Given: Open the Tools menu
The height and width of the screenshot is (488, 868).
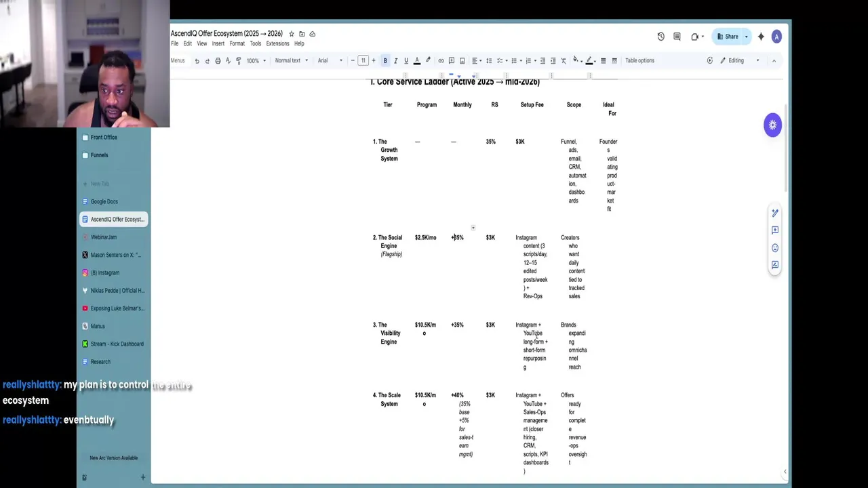Looking at the screenshot, I should point(255,44).
